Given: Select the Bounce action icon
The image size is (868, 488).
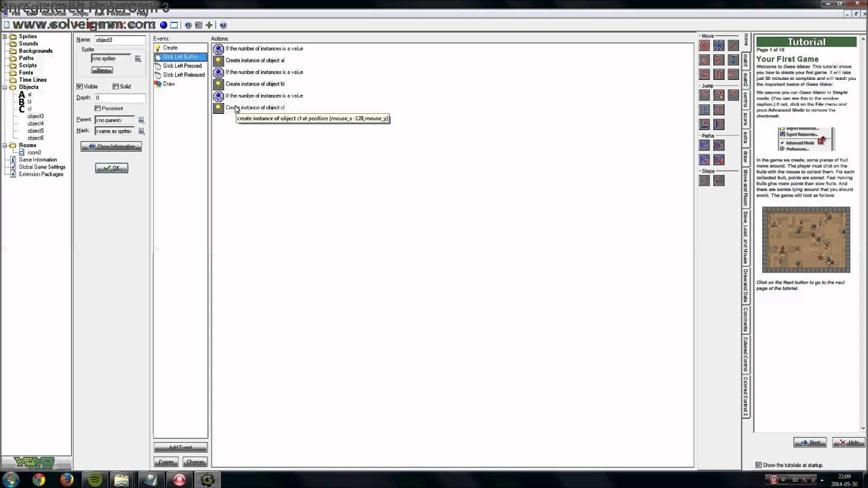Looking at the screenshot, I should click(719, 124).
